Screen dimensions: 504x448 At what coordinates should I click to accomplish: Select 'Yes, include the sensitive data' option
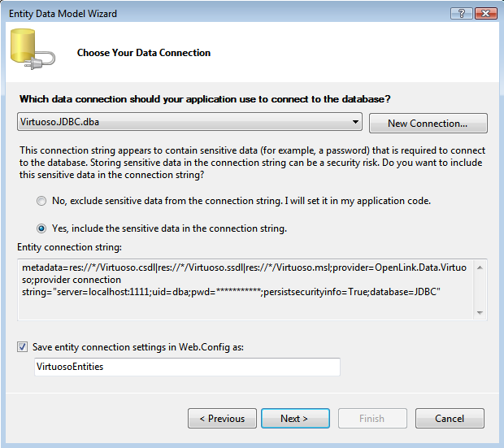pos(41,228)
